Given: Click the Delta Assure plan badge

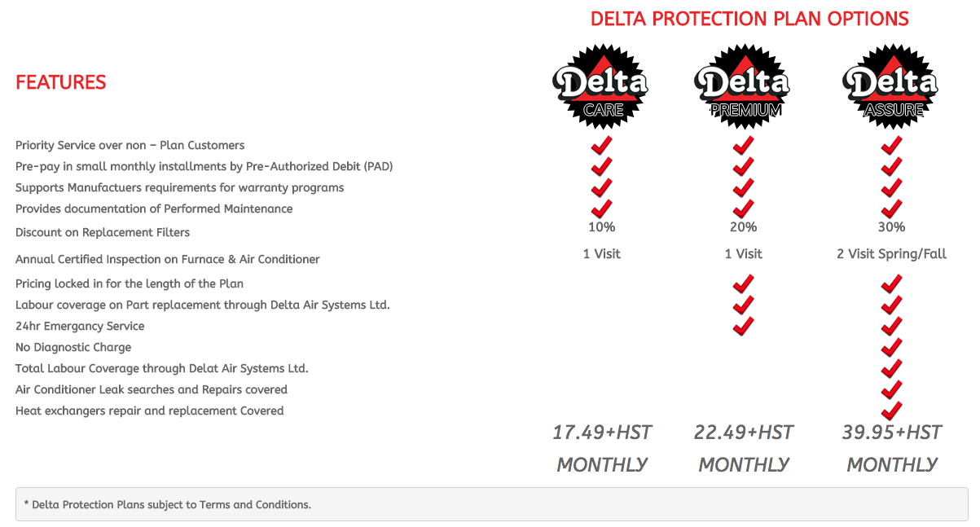Looking at the screenshot, I should (x=890, y=86).
